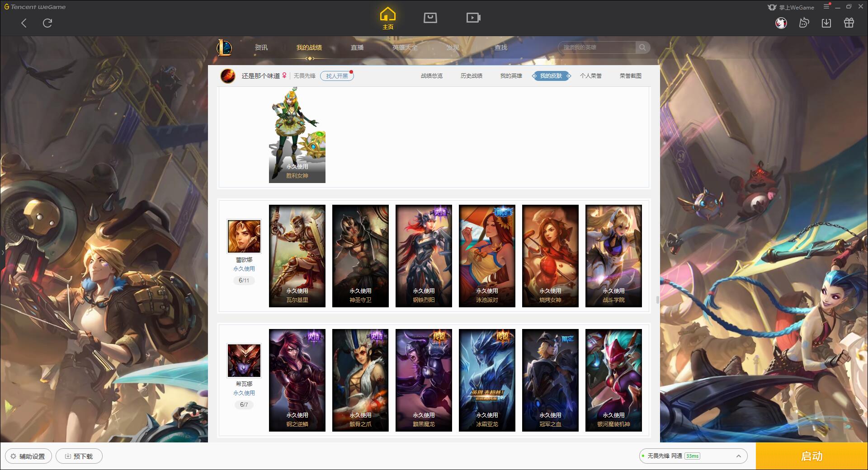Open the 无畏先锋 网通 server dropdown

(693, 456)
